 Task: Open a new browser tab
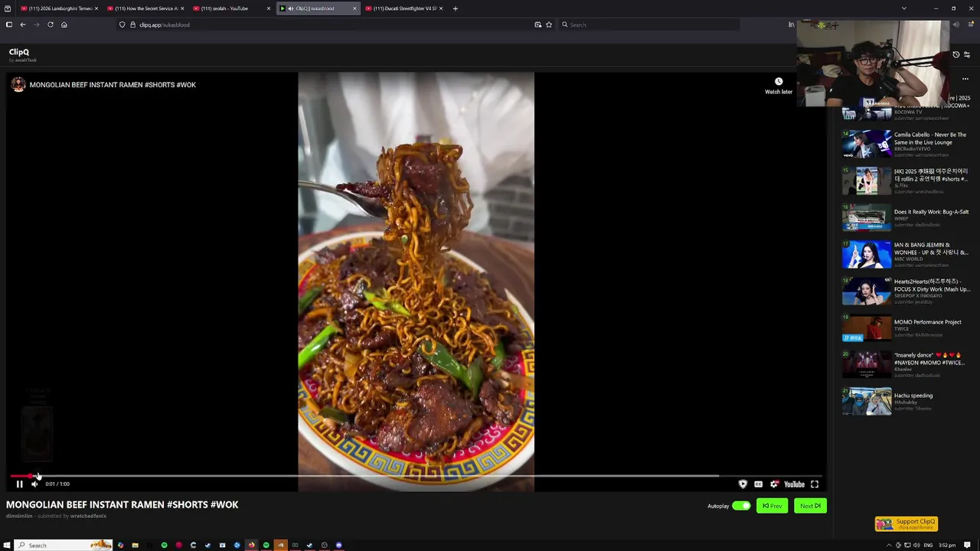point(455,8)
